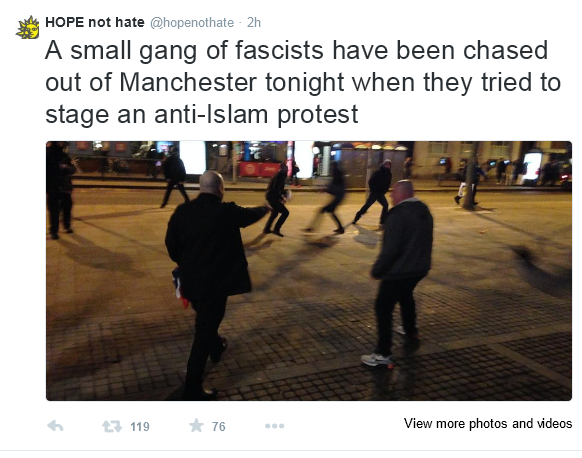Click the @hopenothate handle
Viewport: 582px width, 458px height.
point(192,23)
